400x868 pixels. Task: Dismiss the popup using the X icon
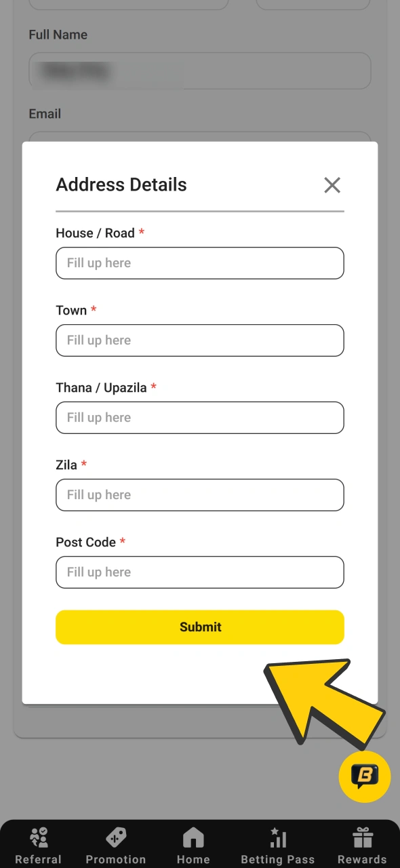pyautogui.click(x=332, y=184)
